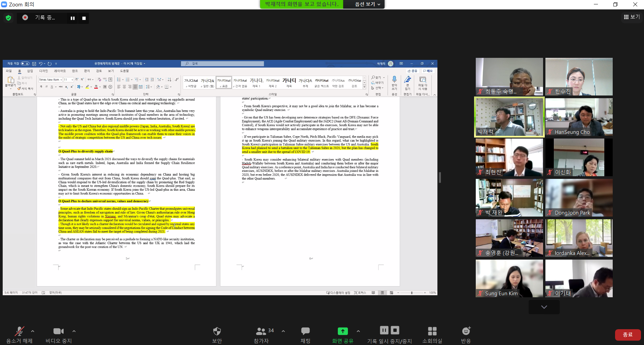
Task: Open the 채팅 chat window
Action: [x=305, y=334]
